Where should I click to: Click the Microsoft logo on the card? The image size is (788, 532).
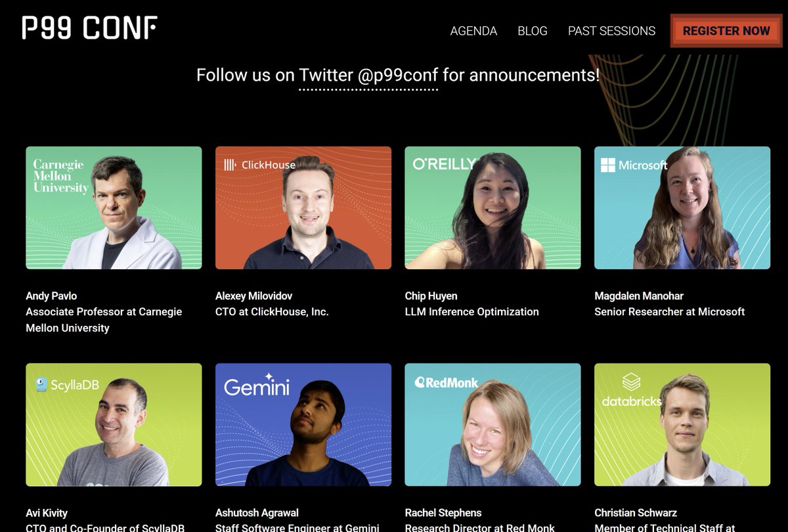click(634, 165)
